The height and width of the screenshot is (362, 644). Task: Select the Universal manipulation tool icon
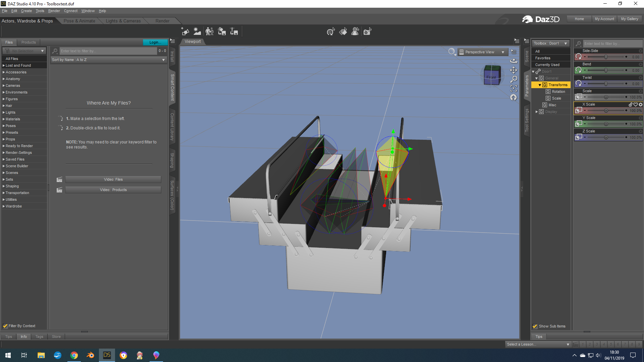pyautogui.click(x=331, y=32)
